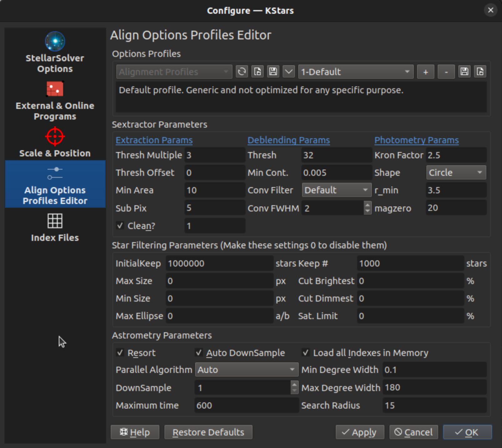Open the 1-Default profile dropdown
Viewport: 502px width, 448px height.
[356, 72]
